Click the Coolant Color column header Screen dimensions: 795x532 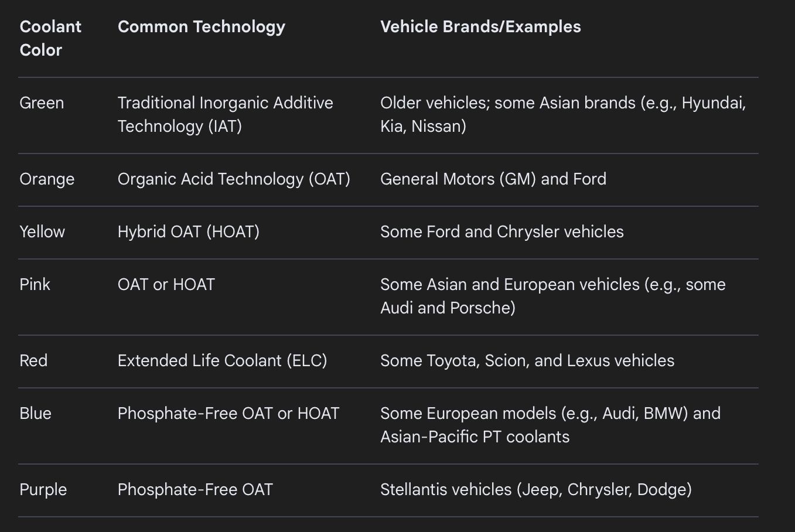click(50, 38)
